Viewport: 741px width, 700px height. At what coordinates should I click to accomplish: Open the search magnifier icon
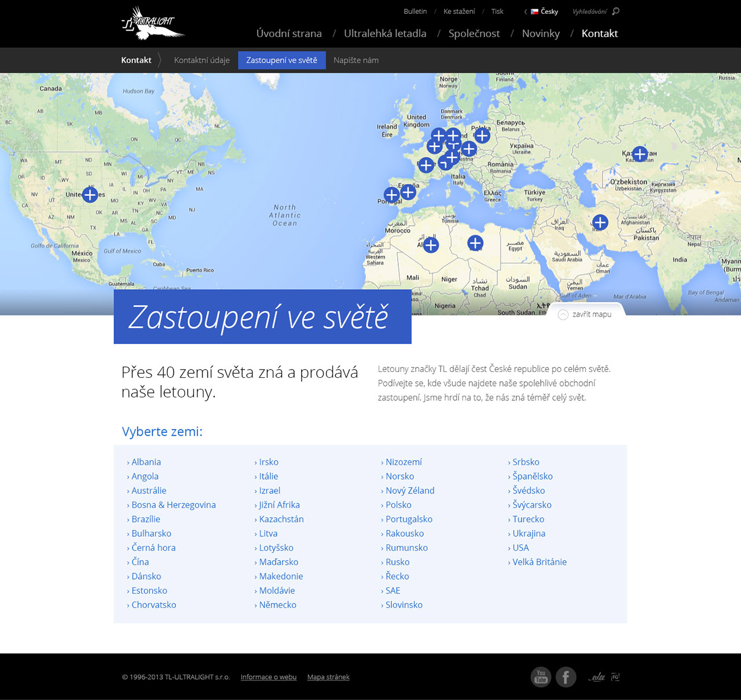click(615, 11)
